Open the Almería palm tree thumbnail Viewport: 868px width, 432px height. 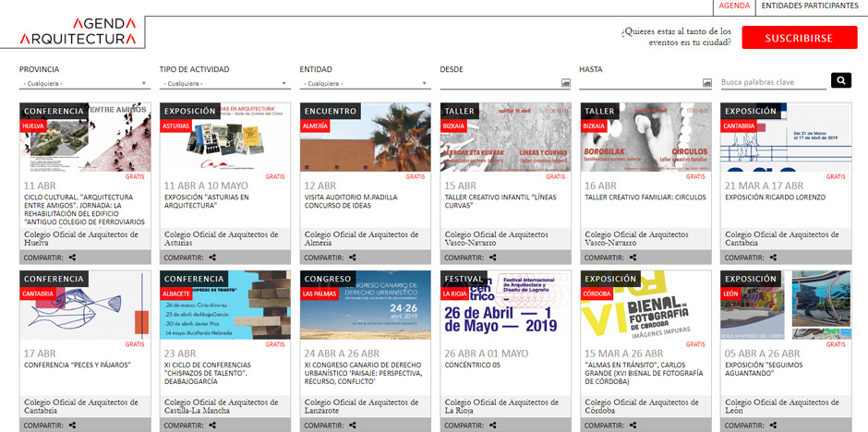(366, 138)
